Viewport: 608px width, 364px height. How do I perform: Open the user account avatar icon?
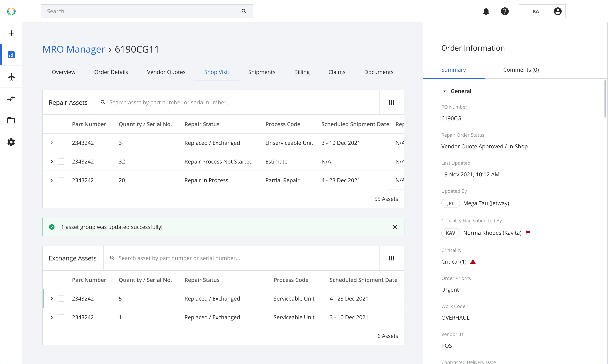[x=557, y=11]
